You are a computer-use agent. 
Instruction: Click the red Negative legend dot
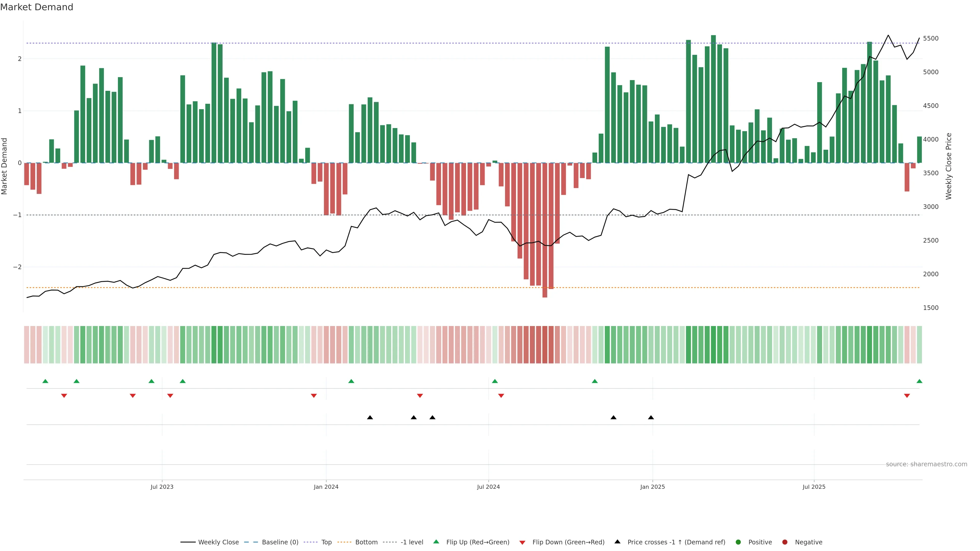(x=785, y=542)
